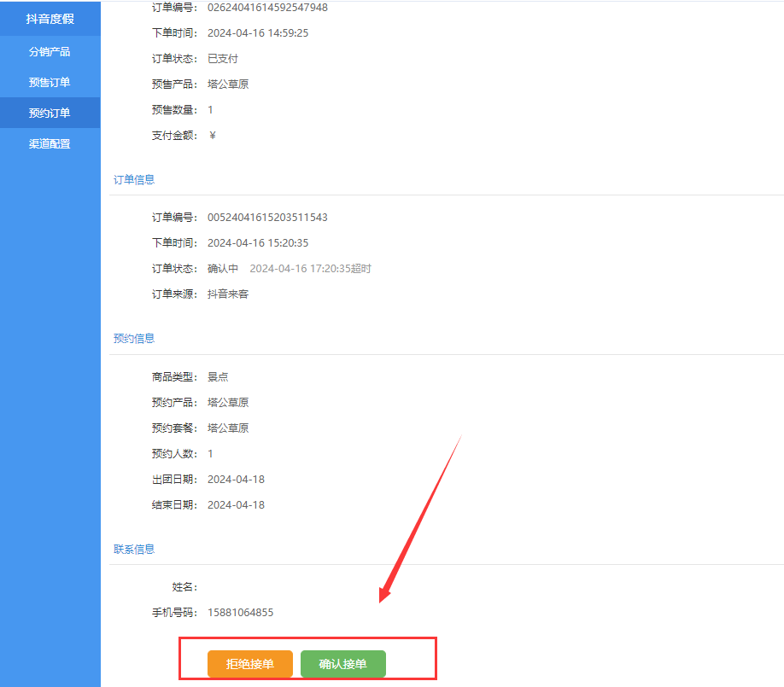Viewport: 784px width, 687px height.
Task: Open the 分销产品 menu item
Action: [x=50, y=51]
